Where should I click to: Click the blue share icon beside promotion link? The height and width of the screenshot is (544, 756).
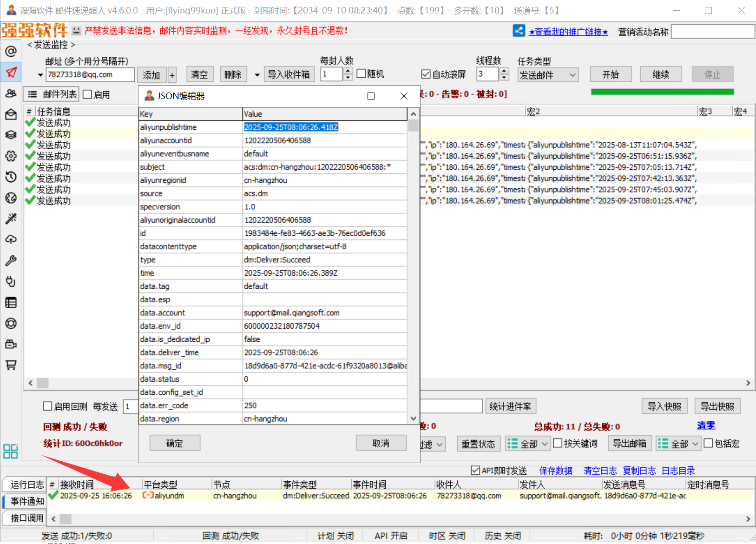[519, 31]
